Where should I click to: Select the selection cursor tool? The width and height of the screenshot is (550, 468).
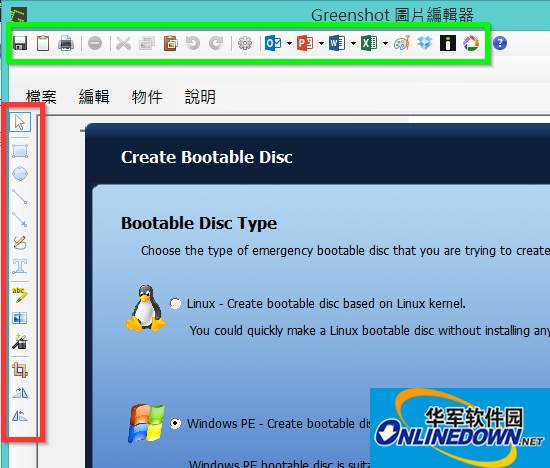[x=20, y=122]
